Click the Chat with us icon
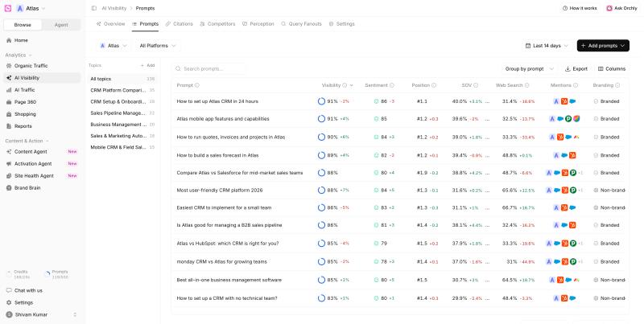Screen dimensions: 644x324 point(9,290)
